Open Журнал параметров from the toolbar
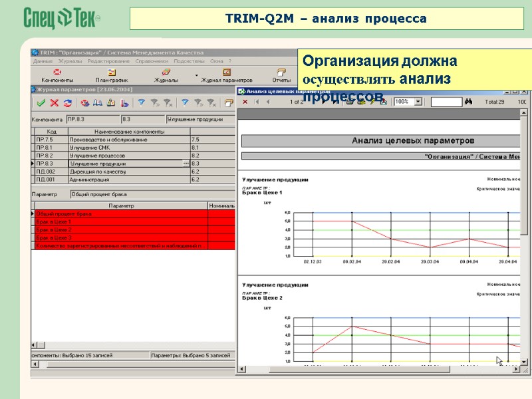The height and width of the screenshot is (399, 532). 225,70
